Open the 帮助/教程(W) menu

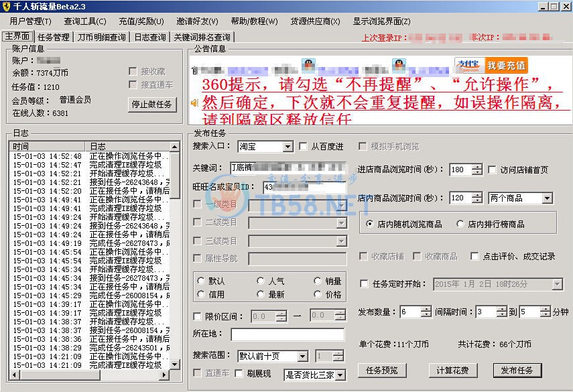(255, 21)
